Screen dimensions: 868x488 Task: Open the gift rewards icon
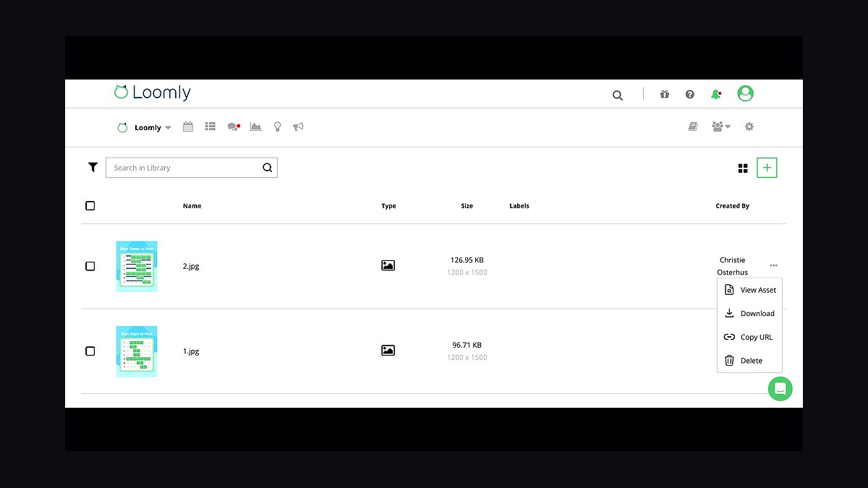tap(665, 94)
